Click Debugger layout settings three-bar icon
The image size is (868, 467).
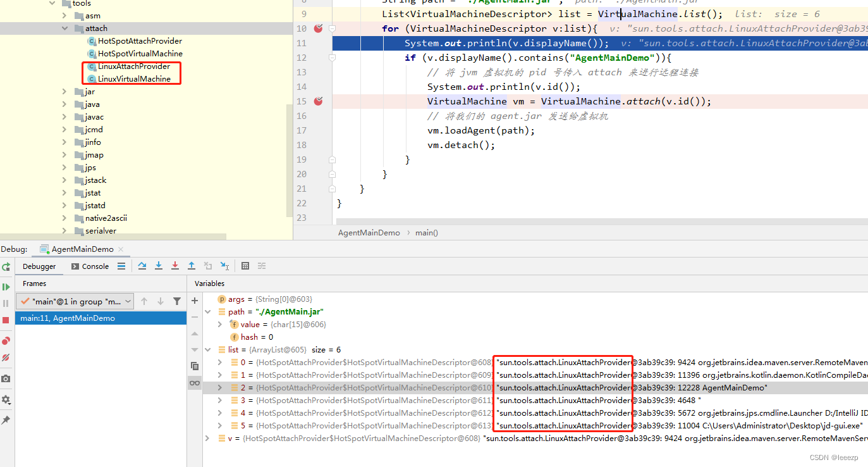[x=121, y=266]
